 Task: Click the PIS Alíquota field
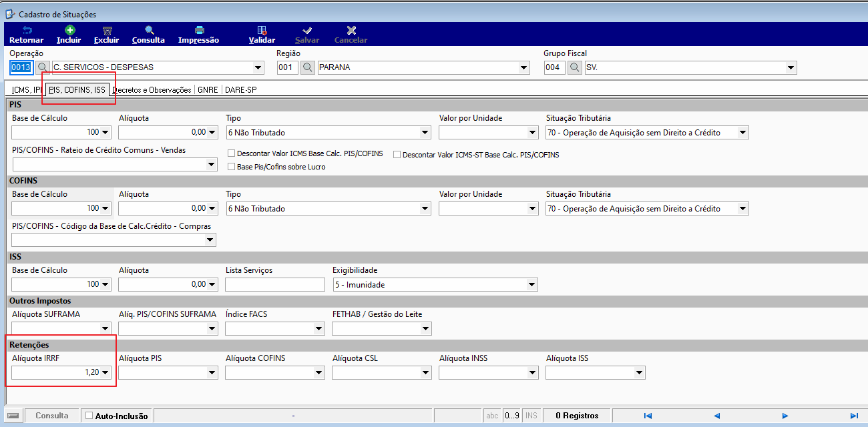point(168,133)
